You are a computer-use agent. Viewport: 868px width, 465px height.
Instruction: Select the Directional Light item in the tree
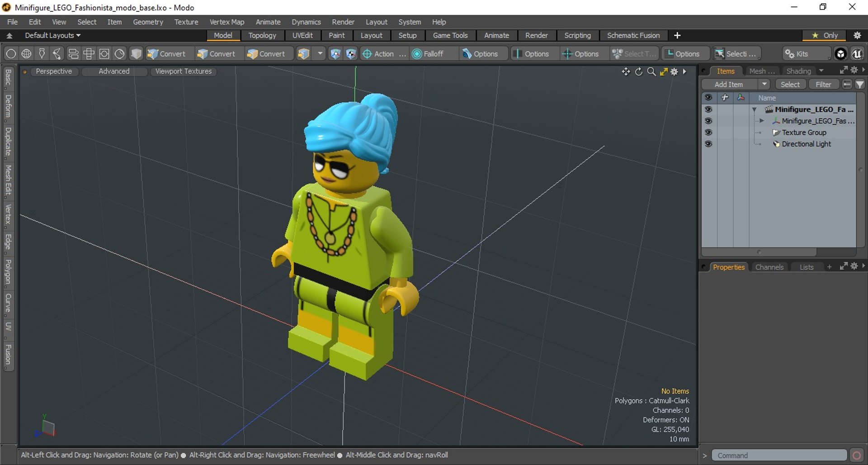[x=807, y=144]
